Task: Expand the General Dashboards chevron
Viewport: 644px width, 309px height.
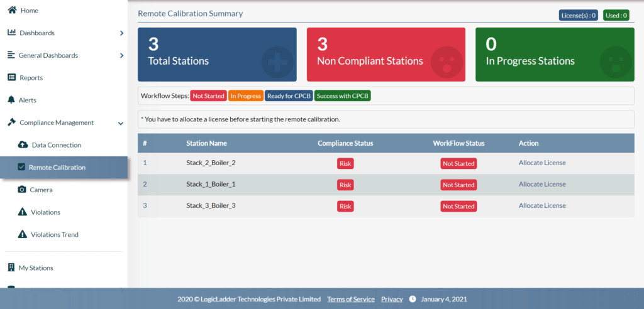Action: pyautogui.click(x=121, y=55)
